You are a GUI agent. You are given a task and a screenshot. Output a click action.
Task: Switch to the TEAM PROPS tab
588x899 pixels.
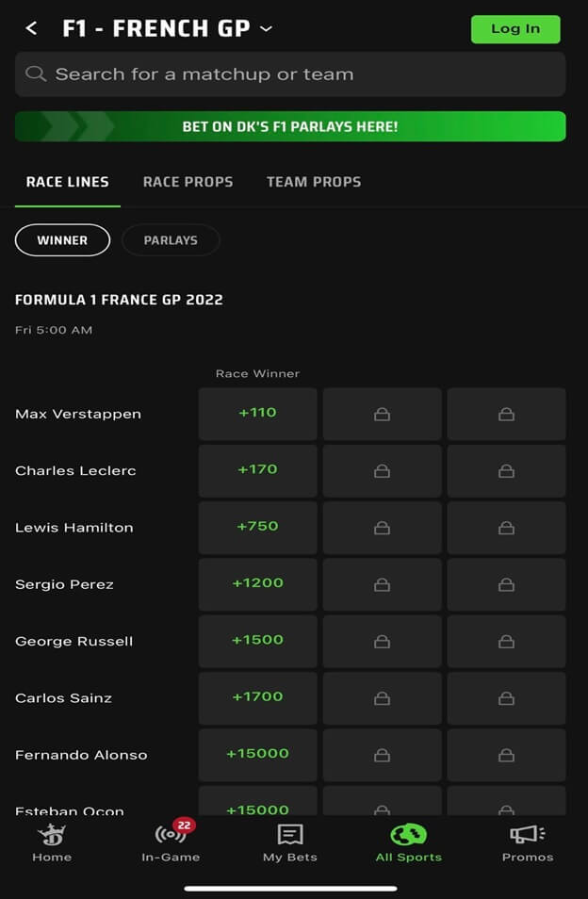coord(314,182)
